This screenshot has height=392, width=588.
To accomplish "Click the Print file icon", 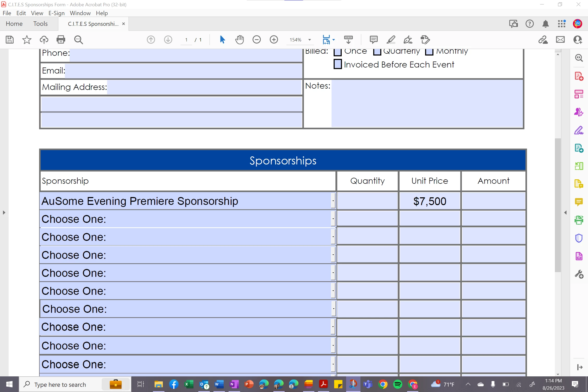I will click(61, 40).
